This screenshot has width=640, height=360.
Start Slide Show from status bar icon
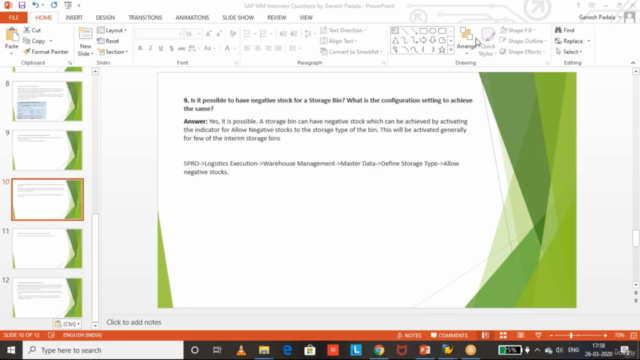point(538,335)
